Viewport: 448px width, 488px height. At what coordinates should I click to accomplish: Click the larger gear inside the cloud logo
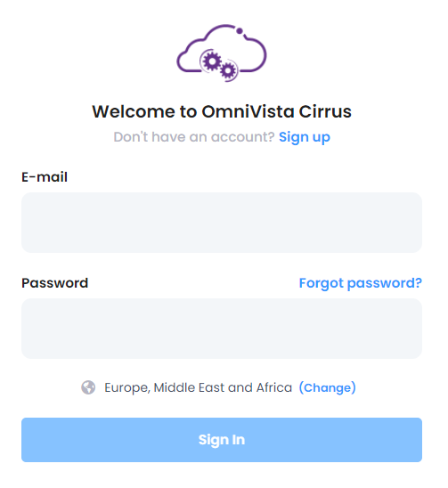tap(212, 61)
